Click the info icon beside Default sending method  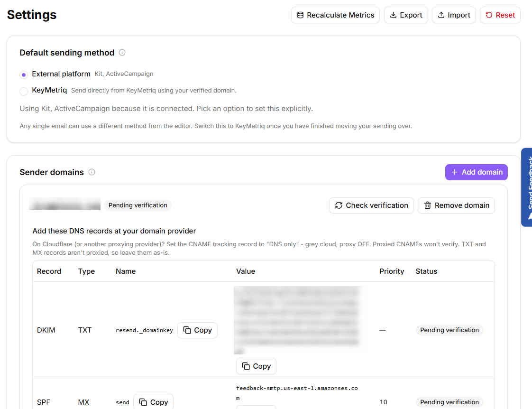pos(122,53)
